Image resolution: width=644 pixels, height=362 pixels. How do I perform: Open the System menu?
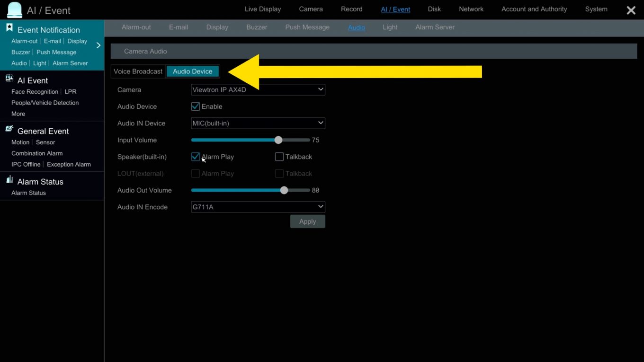[596, 9]
